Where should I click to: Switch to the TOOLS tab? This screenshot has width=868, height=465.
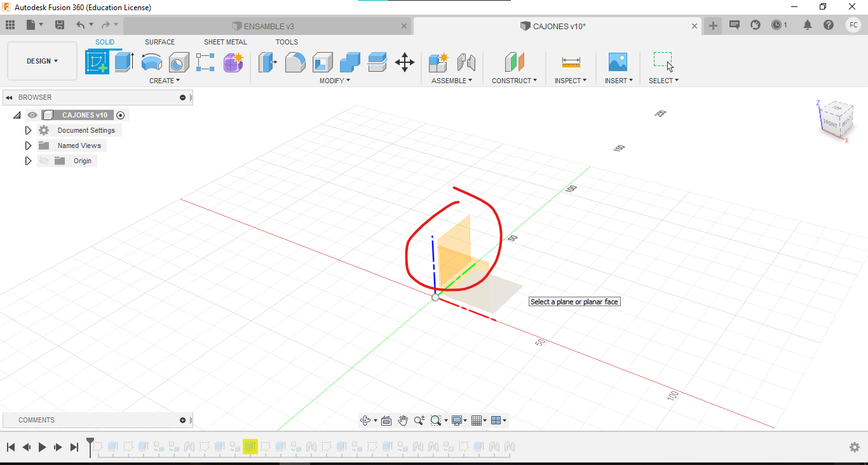287,42
